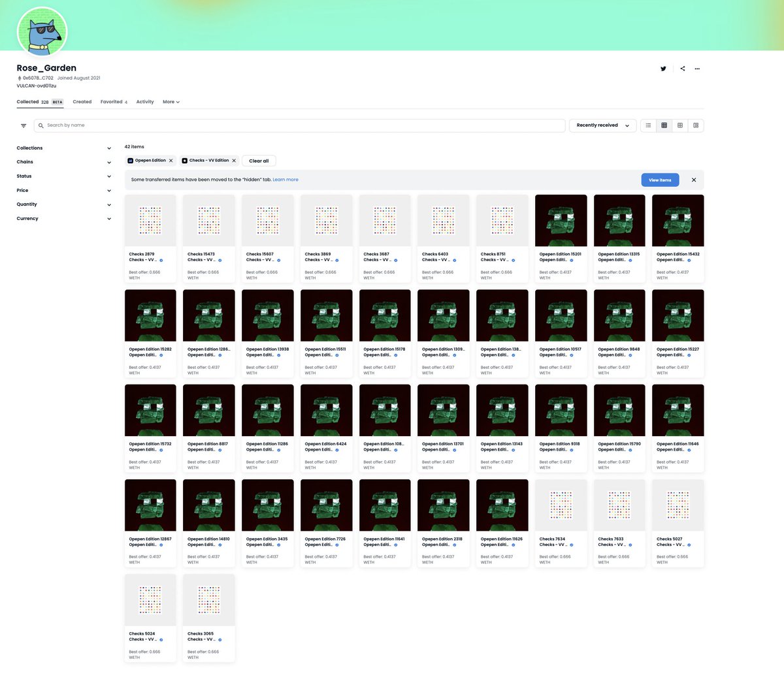This screenshot has height=683, width=784.
Task: Open the Checks 2879 thumbnail
Action: click(150, 221)
